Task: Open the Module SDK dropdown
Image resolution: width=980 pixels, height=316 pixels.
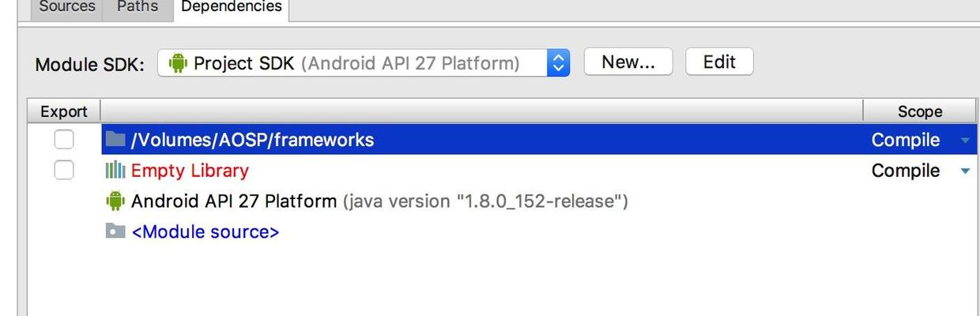Action: pyautogui.click(x=558, y=63)
